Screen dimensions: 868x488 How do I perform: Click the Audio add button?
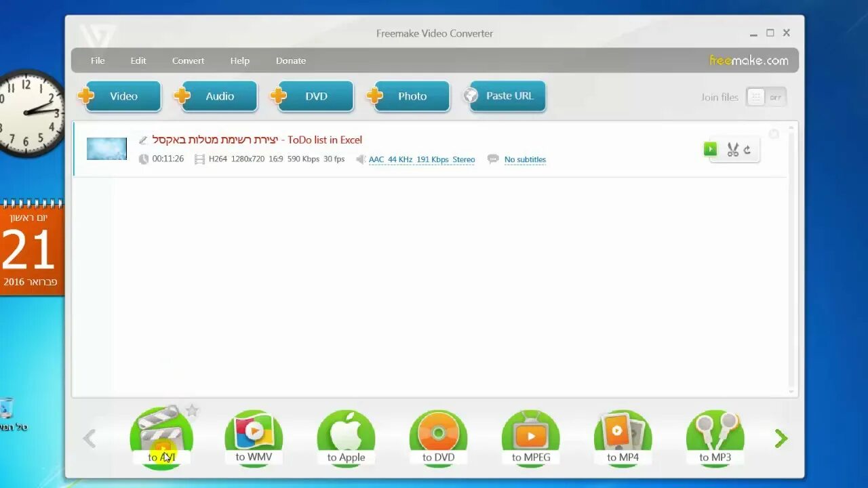[216, 96]
